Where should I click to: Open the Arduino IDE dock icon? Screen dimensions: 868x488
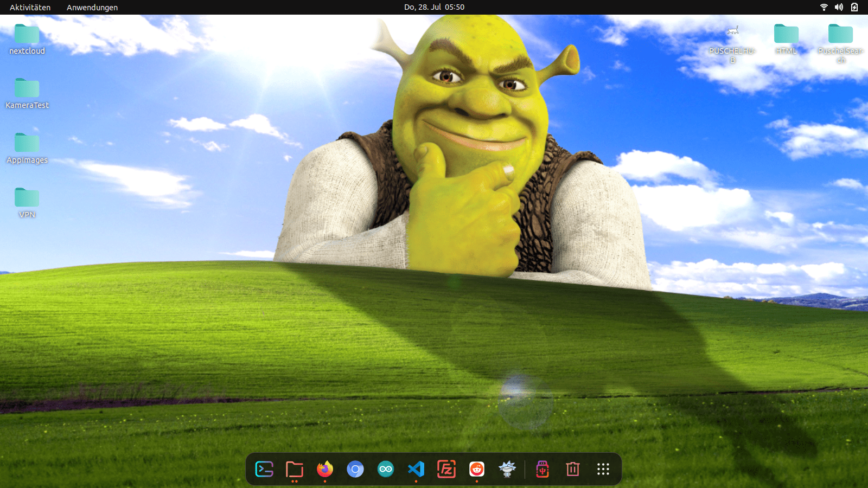(x=386, y=469)
